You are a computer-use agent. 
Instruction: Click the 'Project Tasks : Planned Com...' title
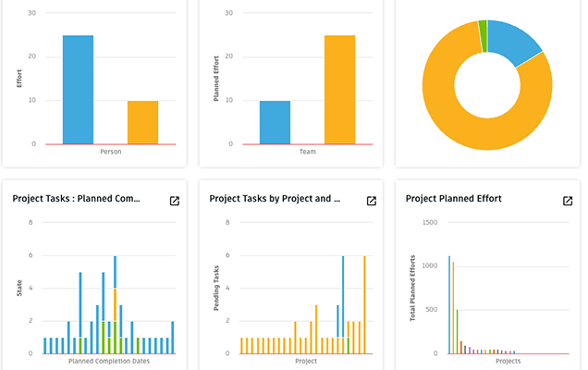coord(76,198)
